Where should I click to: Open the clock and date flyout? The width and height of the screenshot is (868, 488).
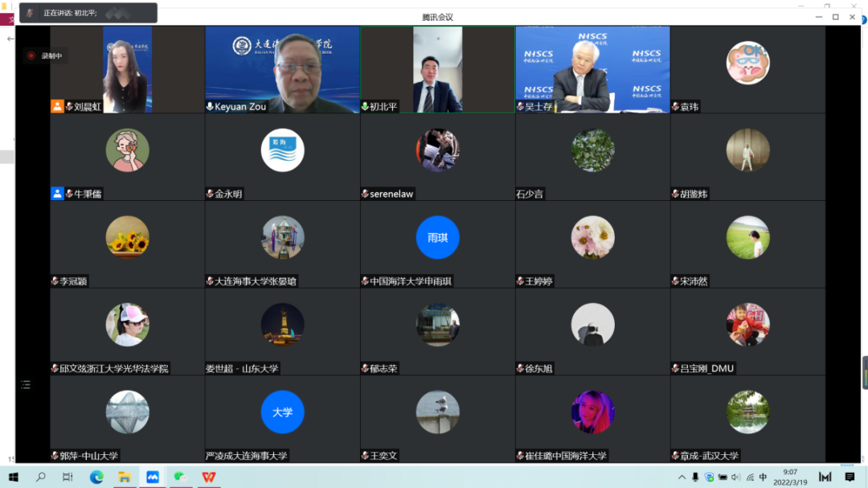pyautogui.click(x=790, y=477)
